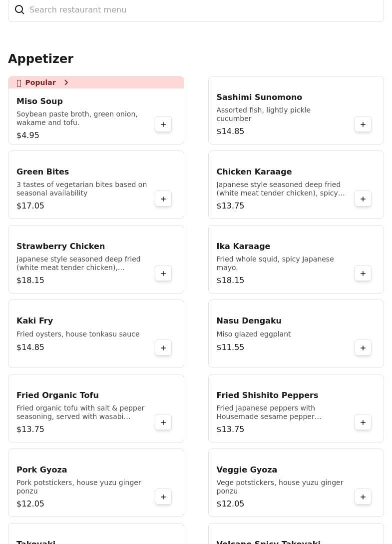Expand the Popular tag chevron
392x544 pixels.
point(66,82)
